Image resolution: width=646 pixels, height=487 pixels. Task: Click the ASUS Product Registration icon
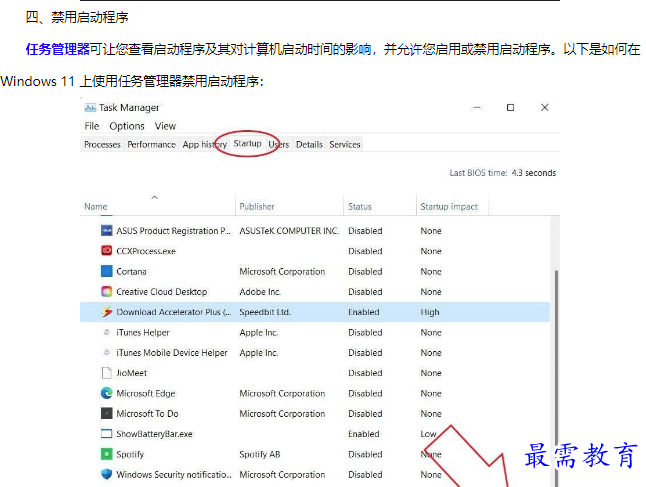107,231
